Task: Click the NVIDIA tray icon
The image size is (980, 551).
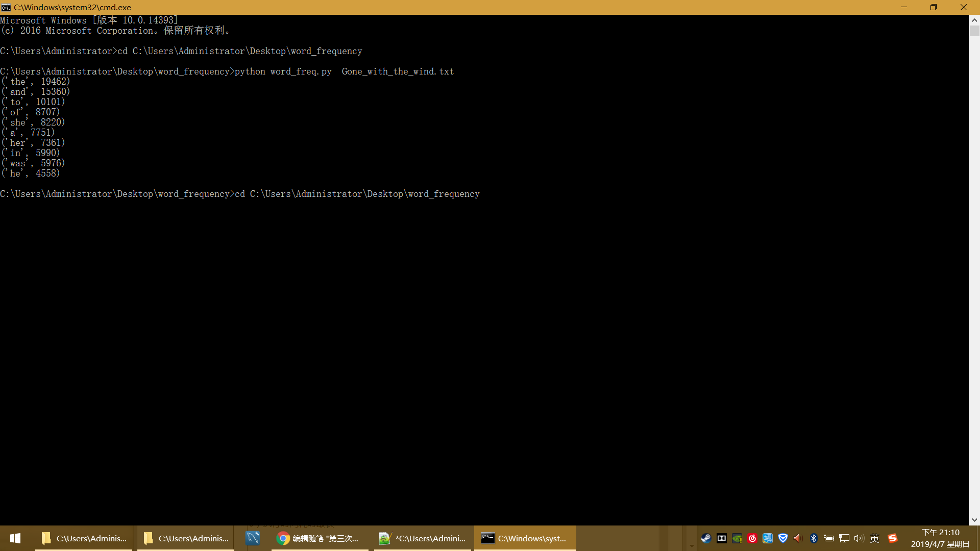Action: 737,538
